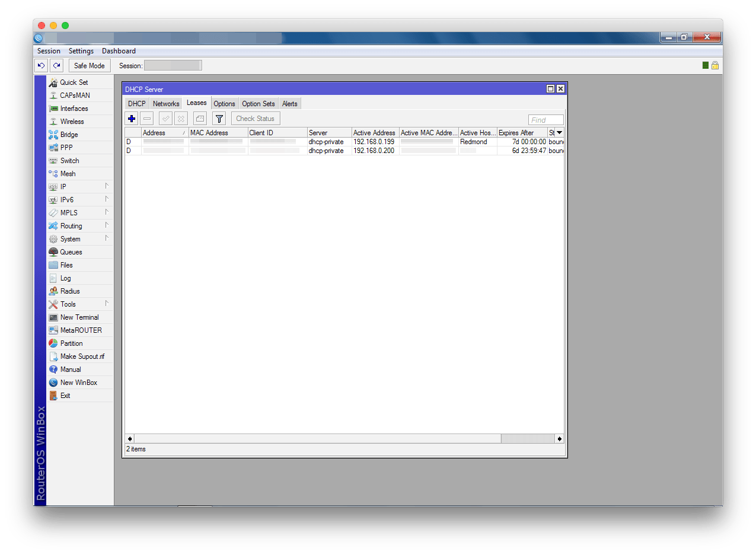756x554 pixels.
Task: Open the Settings menu
Action: 81,51
